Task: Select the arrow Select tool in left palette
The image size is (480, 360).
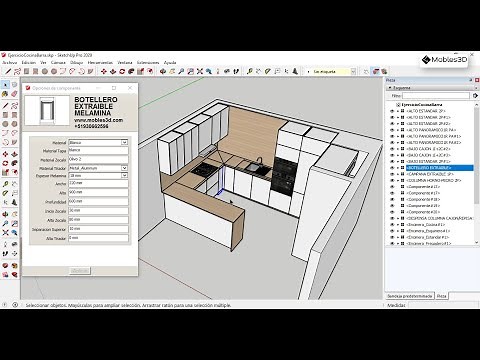Action: tap(5, 85)
